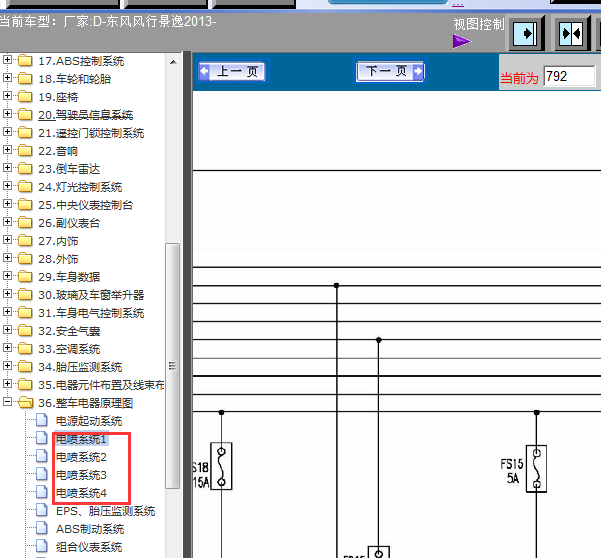Viewport: 601px width, 558px height.
Task: Expand the 19.座椅 folder
Action: tap(7, 96)
